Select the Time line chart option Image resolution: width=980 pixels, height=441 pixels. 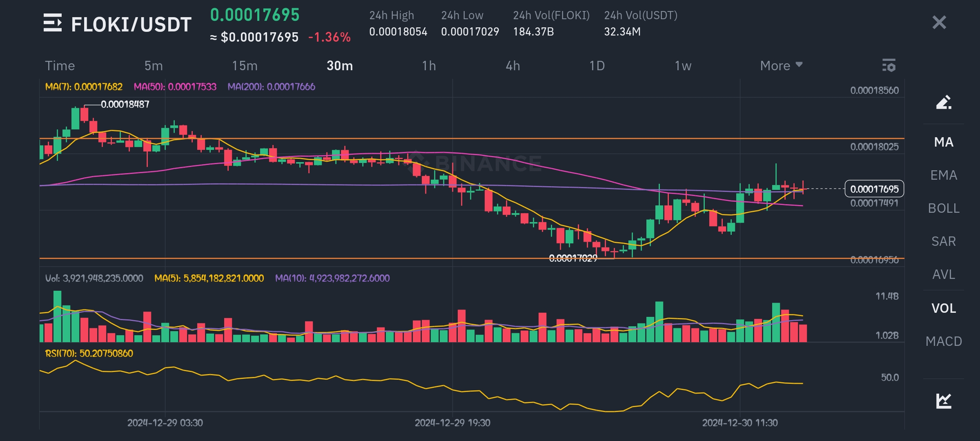click(60, 66)
